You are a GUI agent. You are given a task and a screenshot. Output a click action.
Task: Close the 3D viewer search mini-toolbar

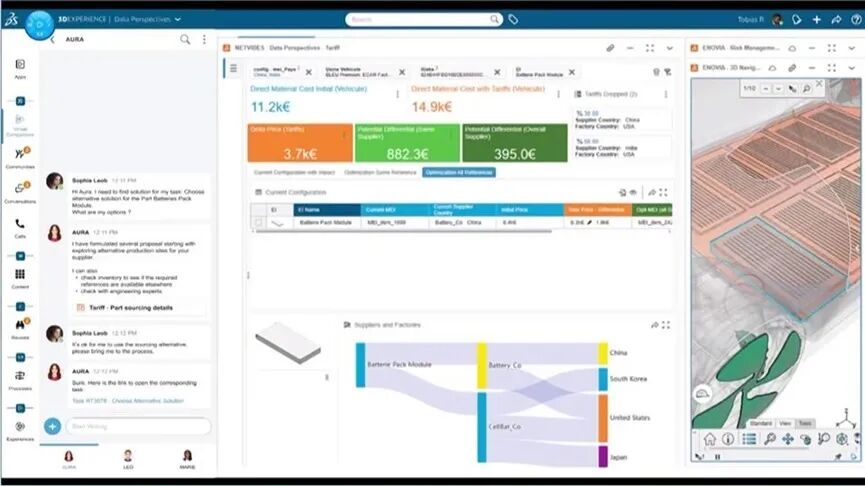pyautogui.click(x=819, y=83)
